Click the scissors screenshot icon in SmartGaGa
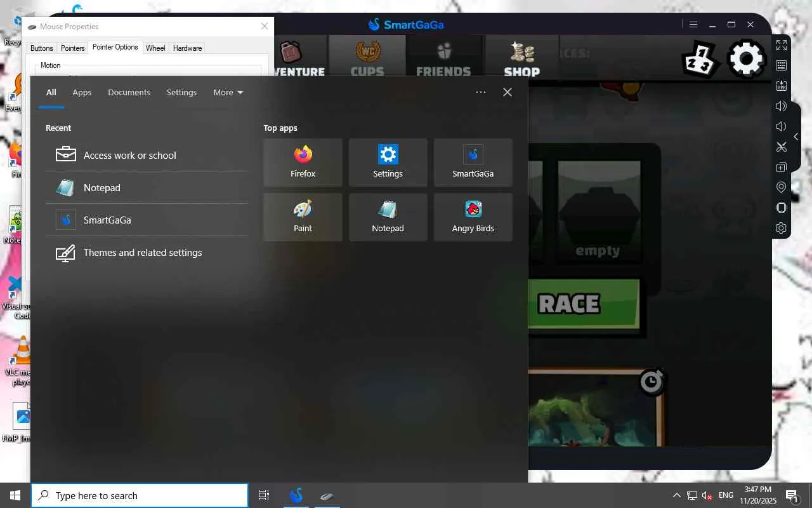This screenshot has height=508, width=812. click(x=782, y=147)
